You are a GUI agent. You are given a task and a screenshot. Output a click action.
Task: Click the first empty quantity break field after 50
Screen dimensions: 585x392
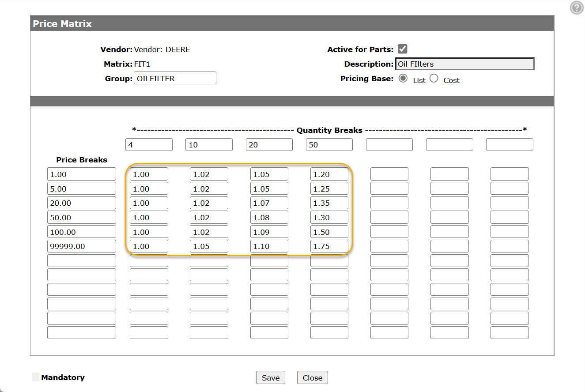click(389, 145)
